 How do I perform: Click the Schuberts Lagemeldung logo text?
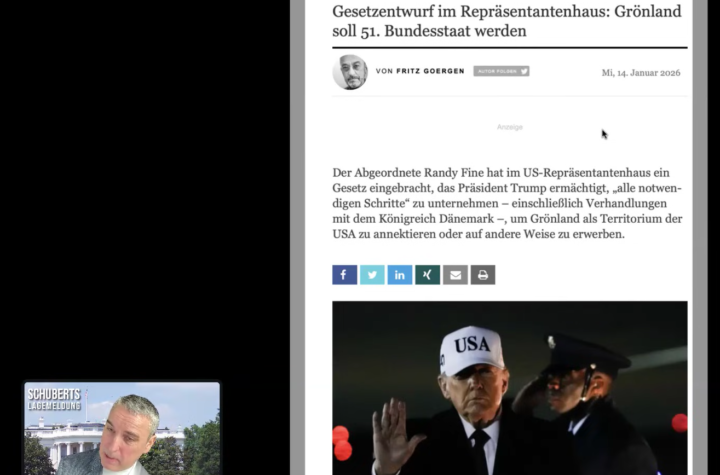(x=54, y=399)
